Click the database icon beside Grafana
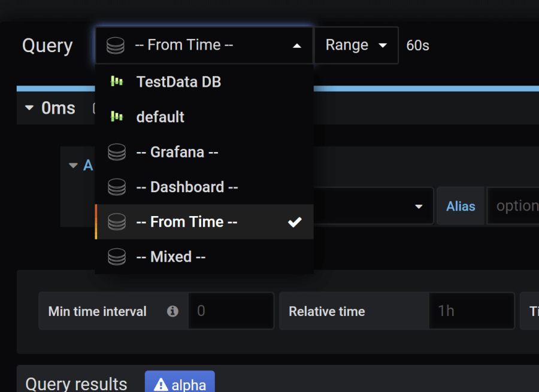The height and width of the screenshot is (392, 539). coord(117,152)
